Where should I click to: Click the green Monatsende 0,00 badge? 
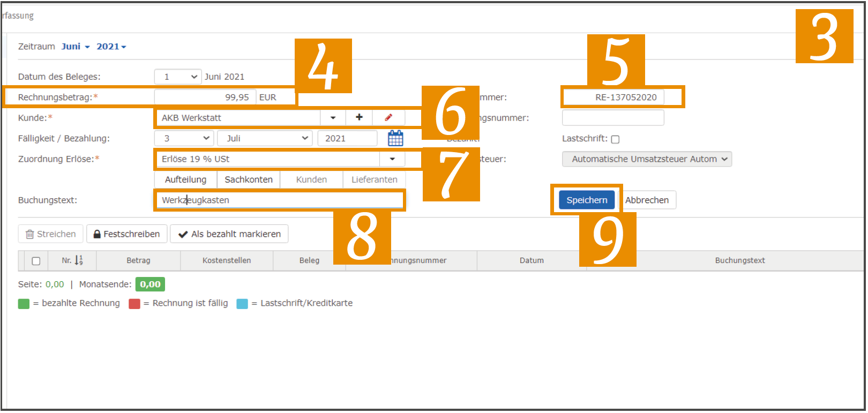150,284
